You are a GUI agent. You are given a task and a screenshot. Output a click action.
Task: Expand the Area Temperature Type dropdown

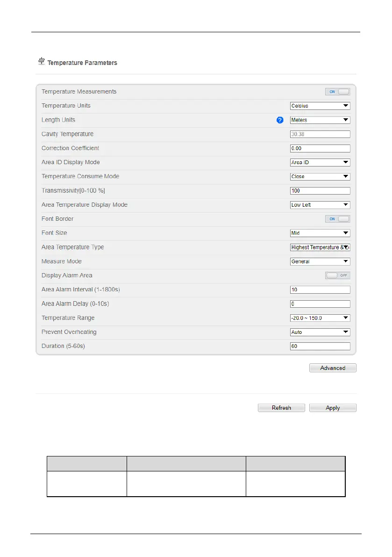point(320,247)
